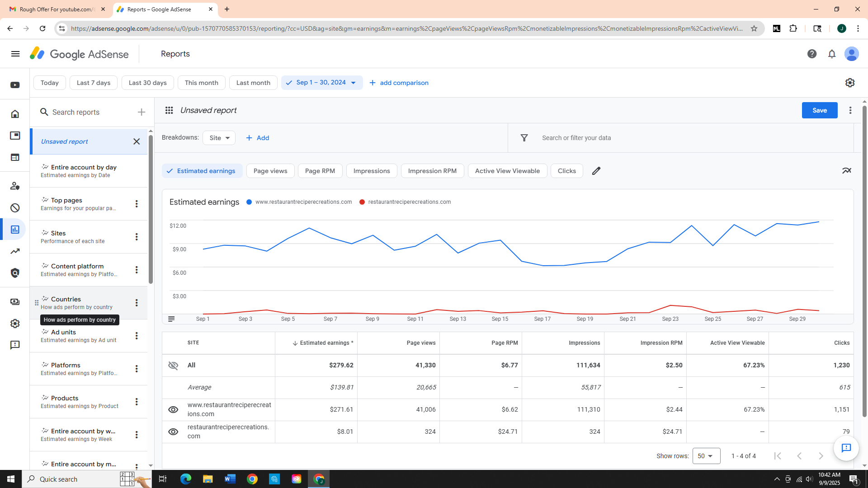The width and height of the screenshot is (868, 488).
Task: Open report settings gear icon
Action: [x=850, y=83]
